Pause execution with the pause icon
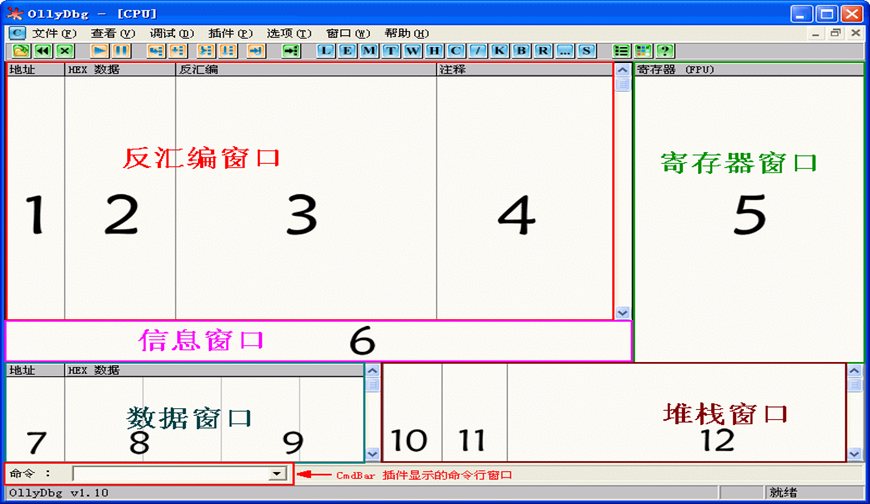The width and height of the screenshot is (870, 504). pyautogui.click(x=121, y=51)
